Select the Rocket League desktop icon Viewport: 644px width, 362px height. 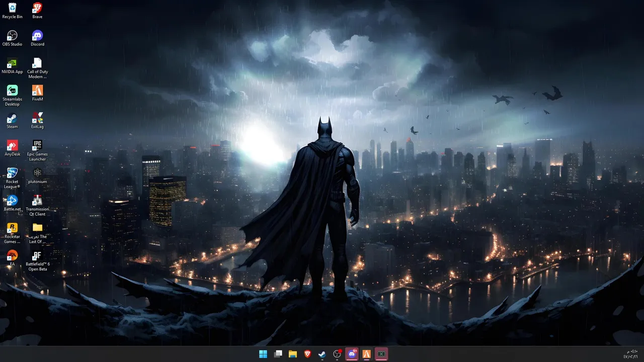(x=12, y=178)
